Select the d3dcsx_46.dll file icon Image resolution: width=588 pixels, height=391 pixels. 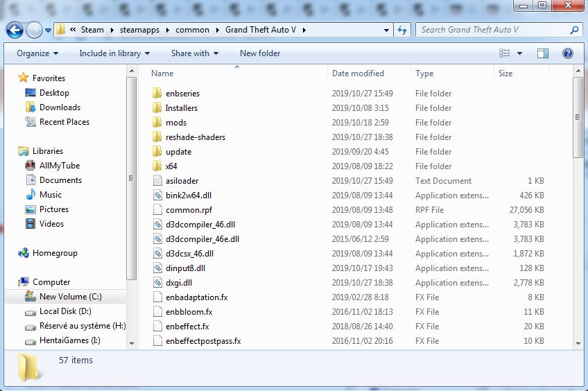[157, 254]
